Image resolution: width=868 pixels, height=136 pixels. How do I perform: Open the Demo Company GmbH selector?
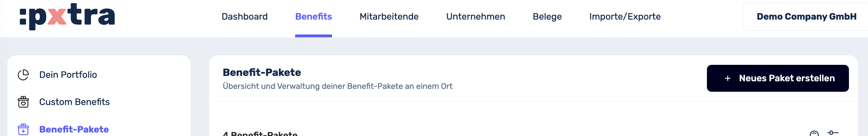[x=806, y=16]
